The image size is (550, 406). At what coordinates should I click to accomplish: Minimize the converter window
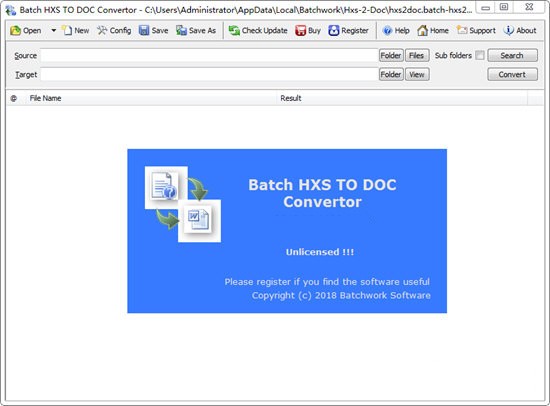(485, 7)
